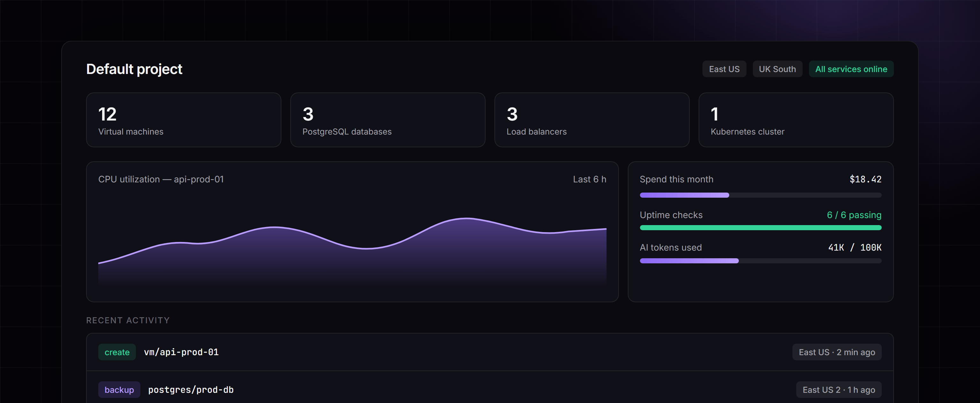Open the 3 PostgreSQL databases card
This screenshot has width=980, height=403.
pos(388,120)
